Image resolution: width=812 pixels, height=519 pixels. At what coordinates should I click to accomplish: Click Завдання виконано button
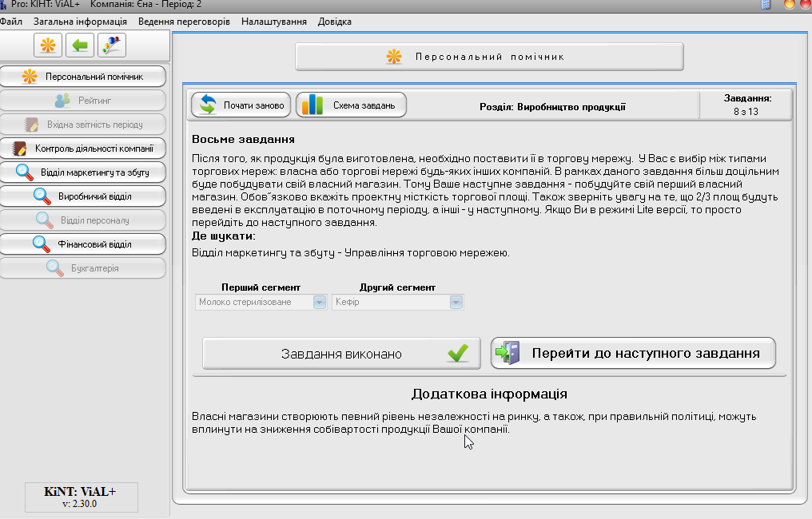click(341, 354)
